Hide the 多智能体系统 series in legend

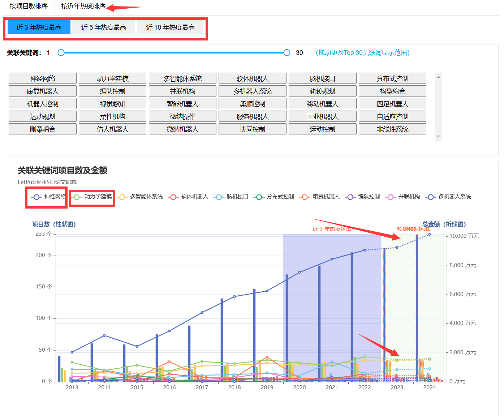click(x=122, y=197)
